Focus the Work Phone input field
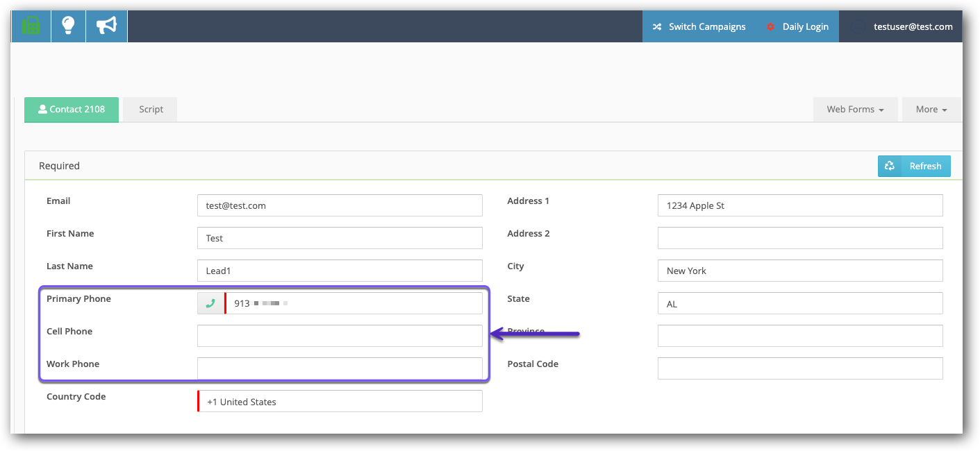 (340, 368)
